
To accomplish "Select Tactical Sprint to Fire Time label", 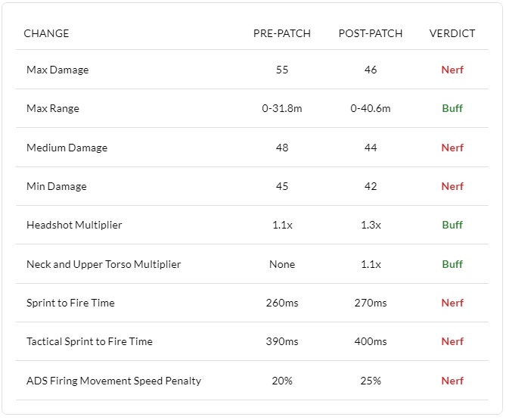I will point(89,341).
